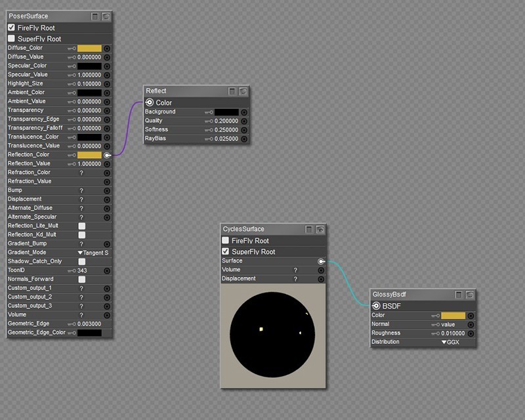Image resolution: width=525 pixels, height=420 pixels.
Task: Click the Diffuse_Value connector plug icon
Action: [107, 57]
